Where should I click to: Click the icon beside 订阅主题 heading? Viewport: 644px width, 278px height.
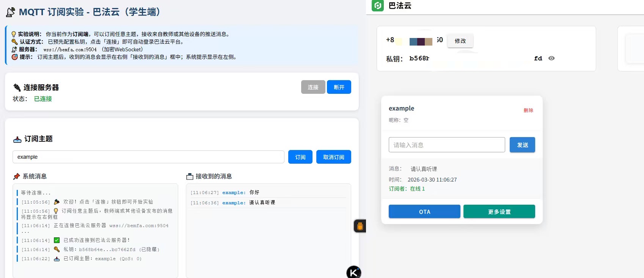[x=17, y=139]
